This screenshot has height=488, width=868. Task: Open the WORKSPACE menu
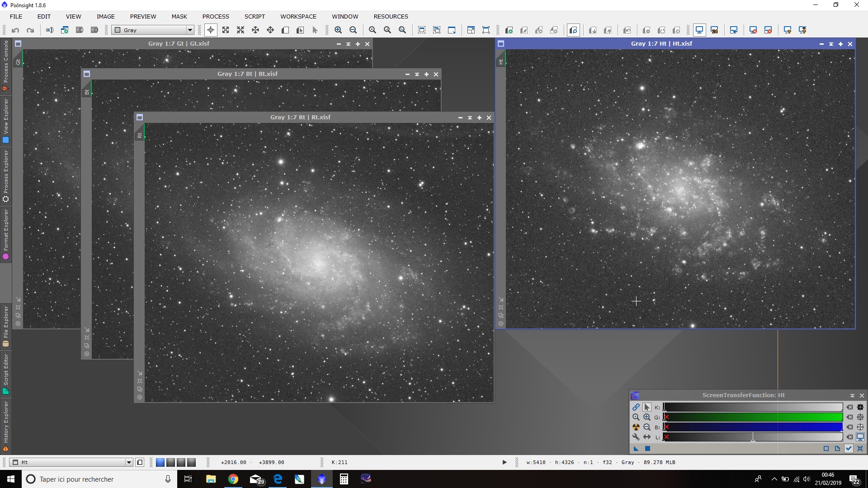tap(298, 16)
